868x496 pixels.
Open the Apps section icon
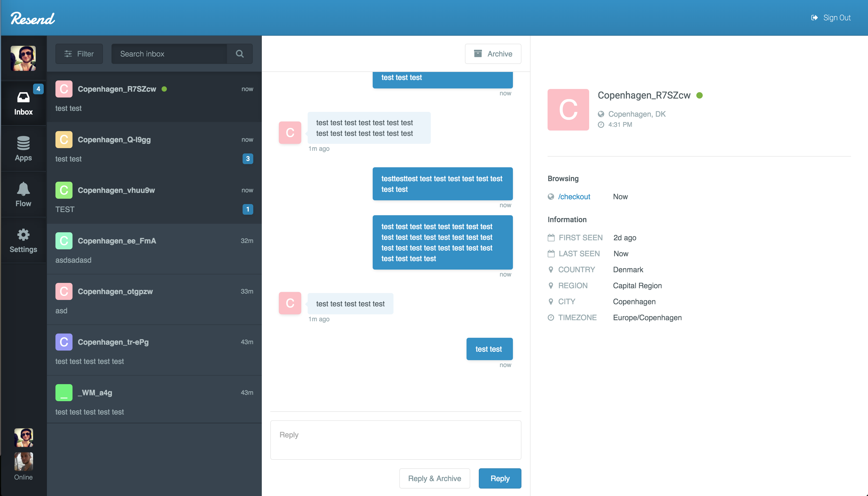(x=23, y=143)
